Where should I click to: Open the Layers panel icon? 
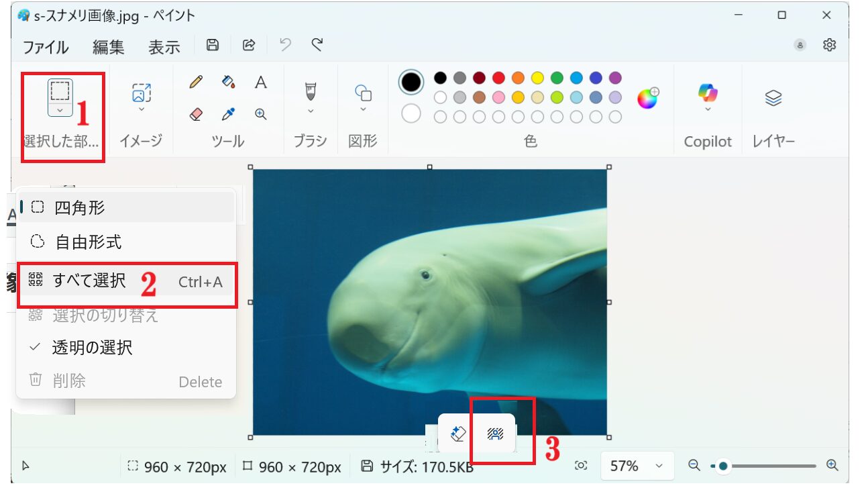tap(773, 98)
